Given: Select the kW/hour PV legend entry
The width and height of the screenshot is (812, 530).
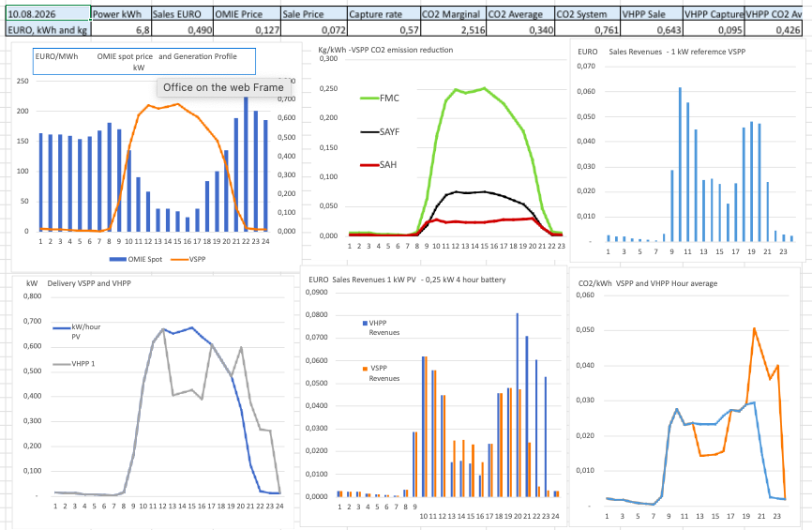Looking at the screenshot, I should tap(77, 331).
